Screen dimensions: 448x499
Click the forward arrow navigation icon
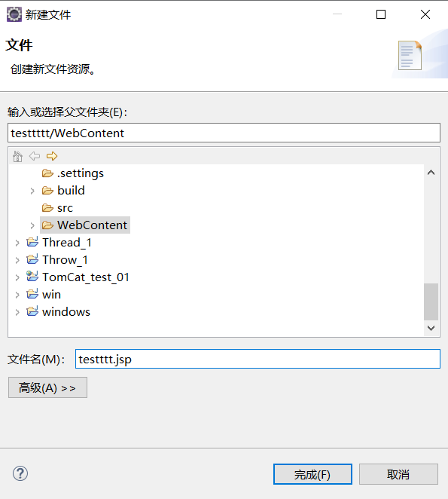tap(52, 156)
